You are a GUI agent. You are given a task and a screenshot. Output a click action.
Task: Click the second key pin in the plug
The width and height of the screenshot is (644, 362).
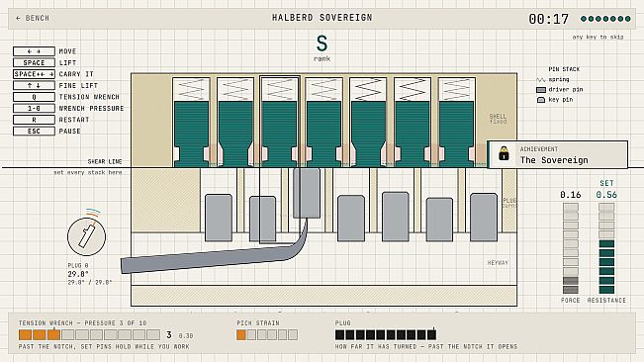click(263, 219)
